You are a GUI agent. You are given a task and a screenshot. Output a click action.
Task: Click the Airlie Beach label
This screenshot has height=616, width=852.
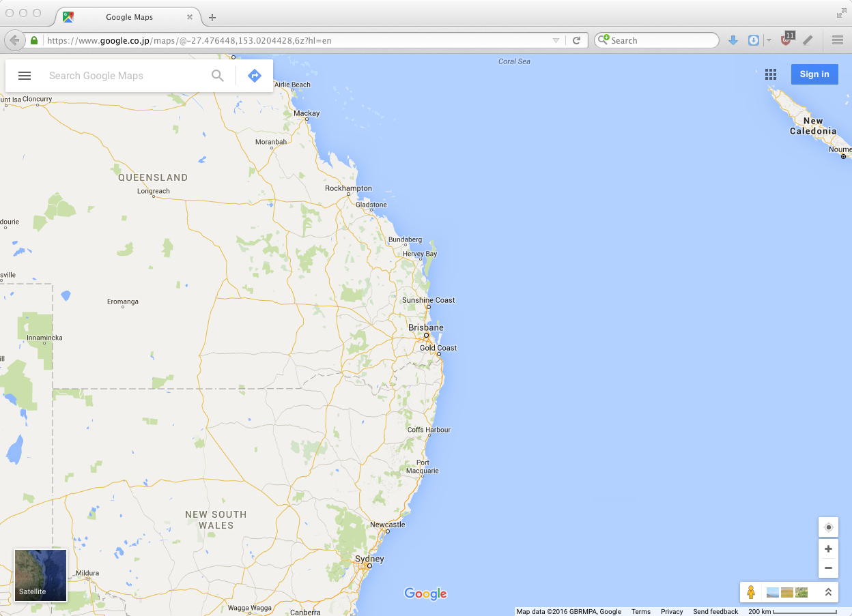coord(292,85)
